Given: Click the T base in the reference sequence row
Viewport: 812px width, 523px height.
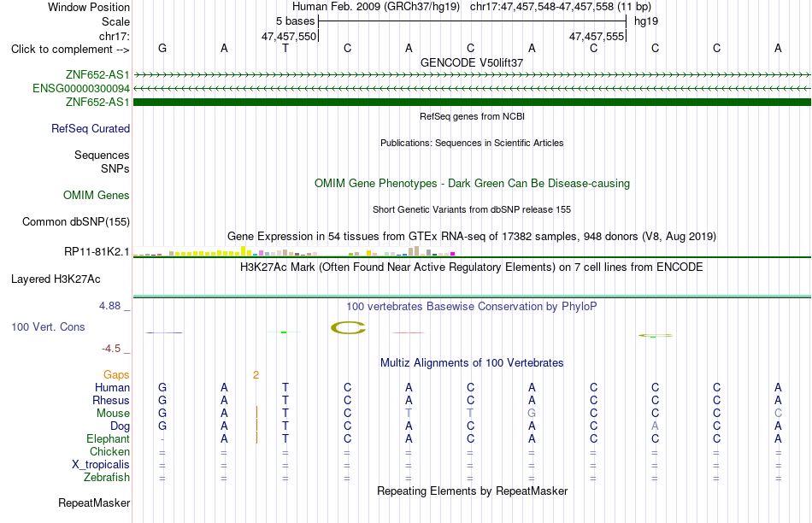Looking at the screenshot, I should point(285,48).
